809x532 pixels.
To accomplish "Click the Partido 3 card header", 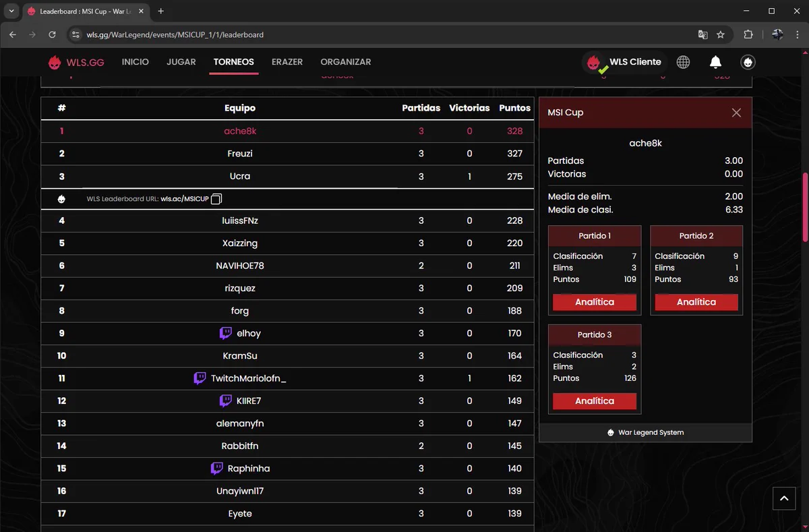I will click(595, 335).
